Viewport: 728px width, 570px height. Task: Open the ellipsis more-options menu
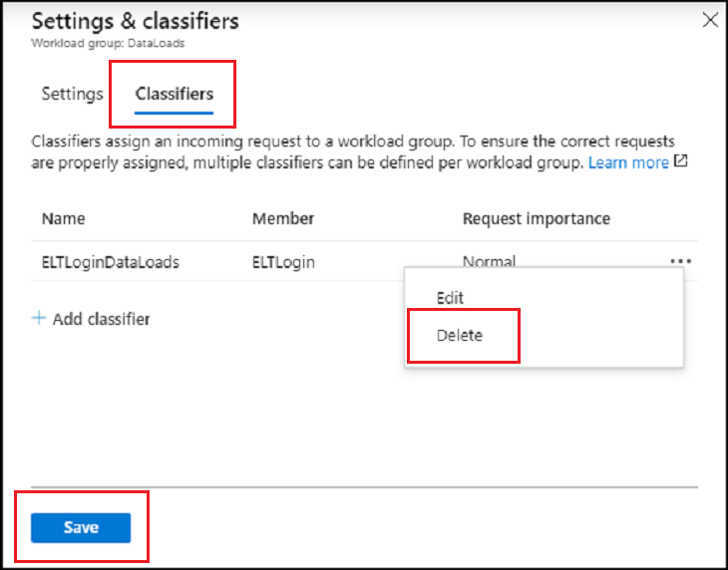click(x=681, y=262)
